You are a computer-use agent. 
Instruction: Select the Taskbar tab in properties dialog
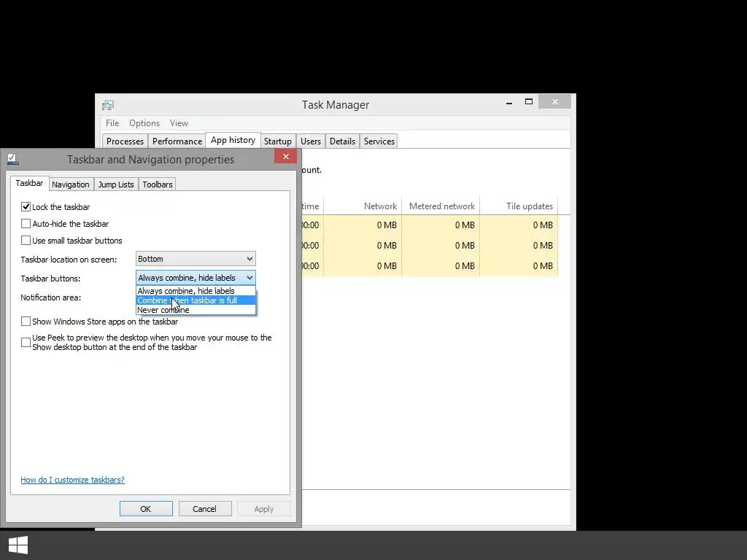tap(29, 183)
